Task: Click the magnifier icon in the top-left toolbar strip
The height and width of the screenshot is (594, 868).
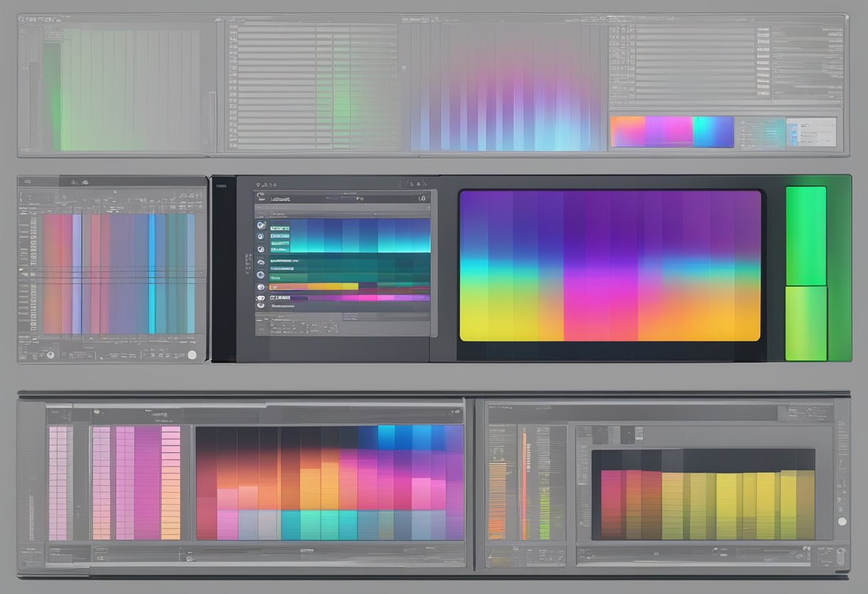Action: [x=258, y=183]
